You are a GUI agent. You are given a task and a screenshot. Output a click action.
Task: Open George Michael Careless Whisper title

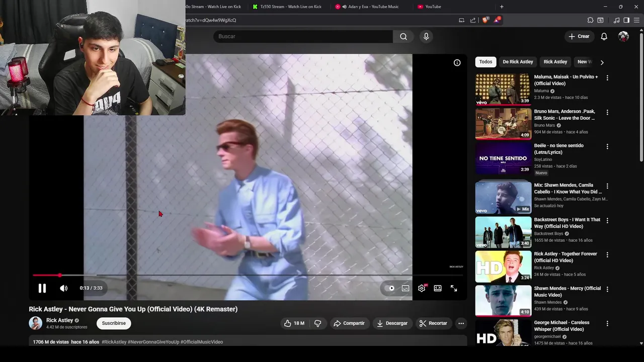[x=561, y=326]
